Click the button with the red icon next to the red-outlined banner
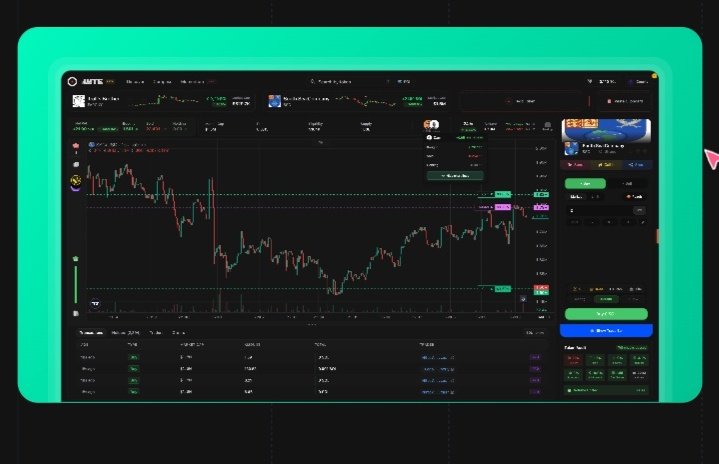Viewport: 719px width, 464px height. click(625, 101)
